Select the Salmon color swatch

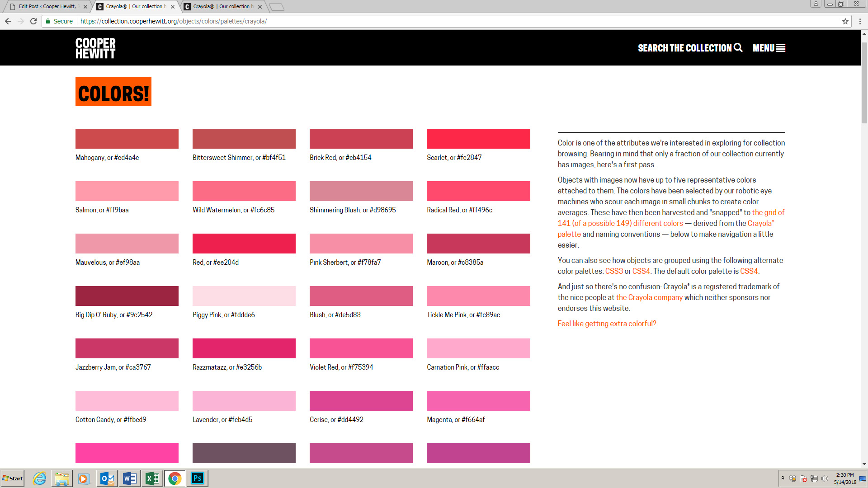point(127,191)
